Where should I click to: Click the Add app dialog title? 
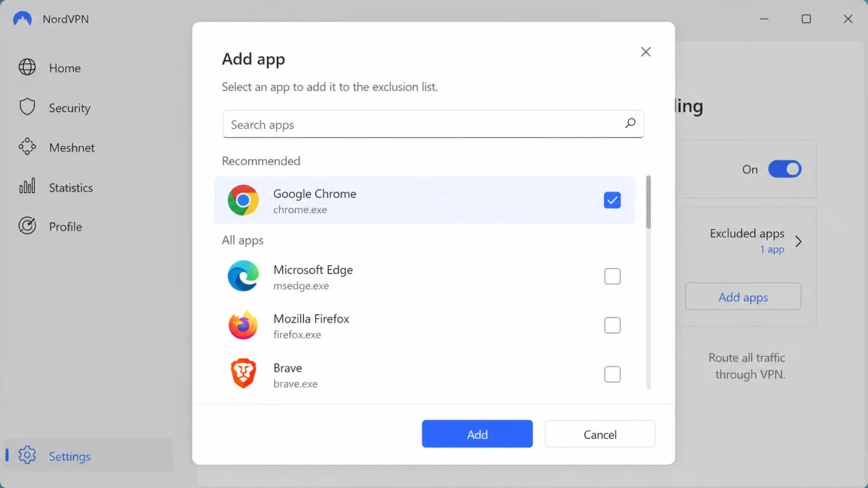[x=253, y=59]
